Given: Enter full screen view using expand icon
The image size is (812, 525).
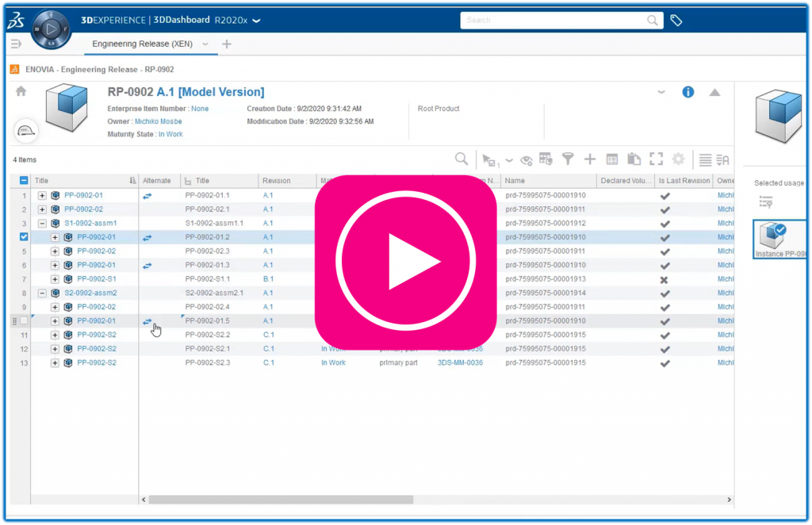Looking at the screenshot, I should click(657, 159).
